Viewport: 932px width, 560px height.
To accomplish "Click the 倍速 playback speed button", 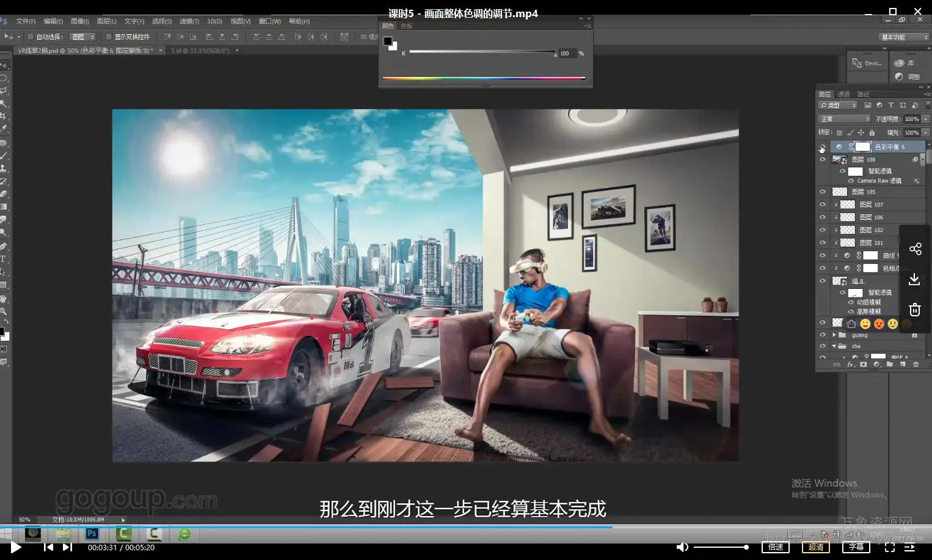I will coord(775,547).
